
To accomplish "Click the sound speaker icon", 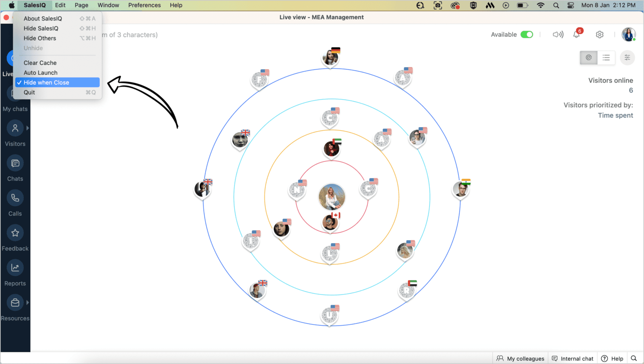I will [558, 35].
